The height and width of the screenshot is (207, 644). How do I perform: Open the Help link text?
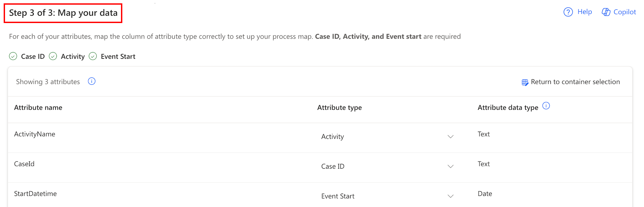coord(585,12)
